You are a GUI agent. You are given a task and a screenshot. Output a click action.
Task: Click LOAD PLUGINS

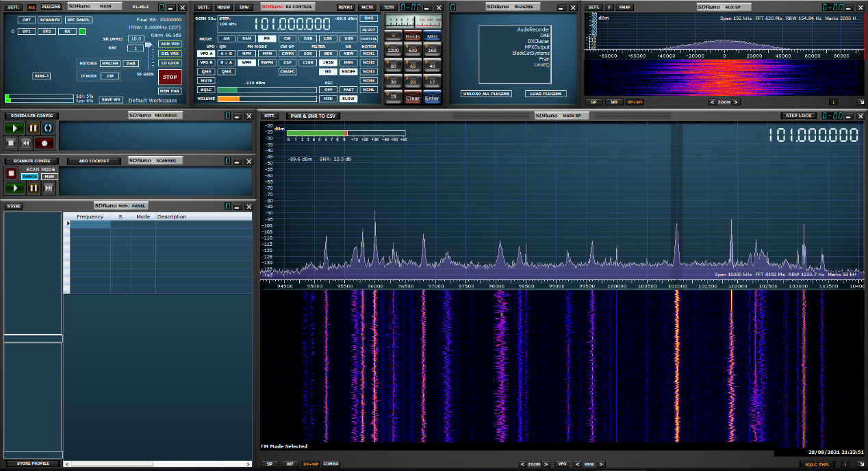click(546, 94)
